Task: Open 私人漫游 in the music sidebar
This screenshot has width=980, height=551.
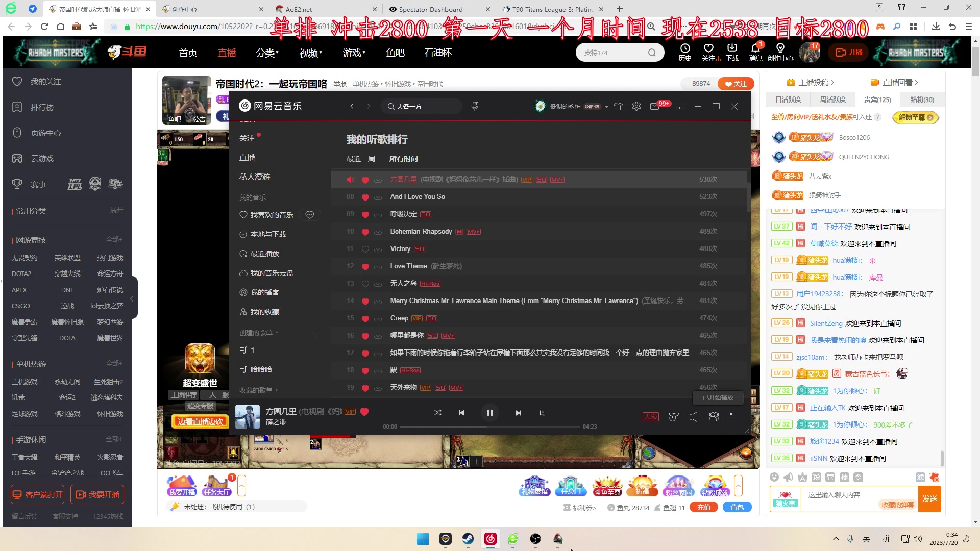Action: tap(255, 177)
